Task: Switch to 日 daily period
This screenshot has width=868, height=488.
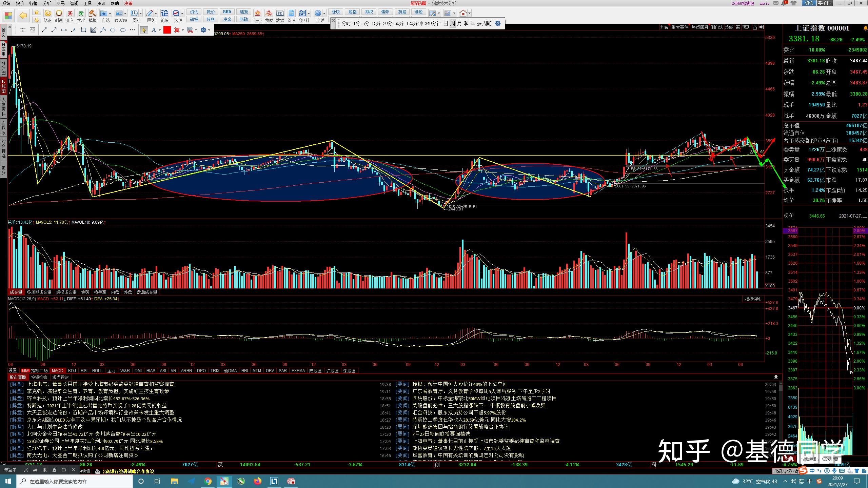Action: tap(446, 23)
